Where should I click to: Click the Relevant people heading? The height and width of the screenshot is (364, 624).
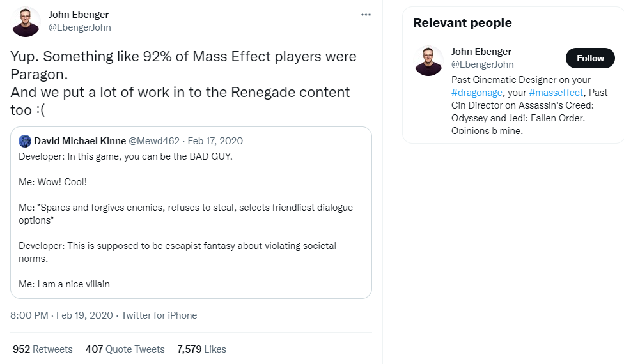coord(462,23)
